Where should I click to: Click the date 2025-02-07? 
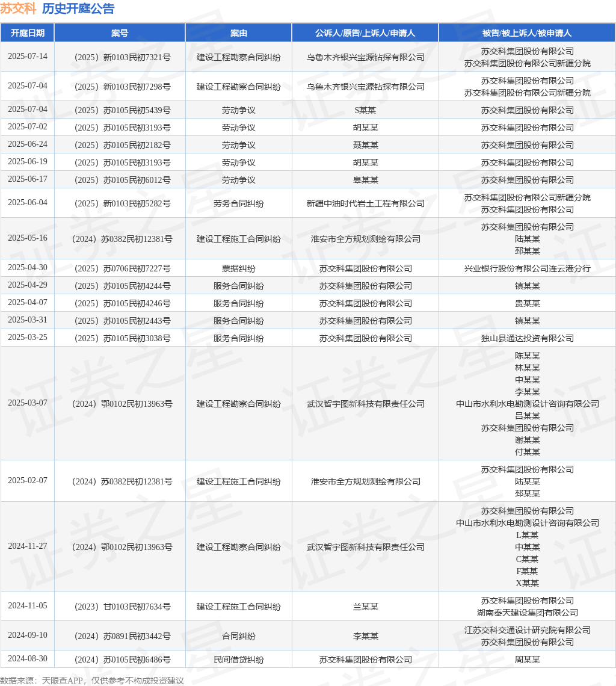pyautogui.click(x=28, y=480)
